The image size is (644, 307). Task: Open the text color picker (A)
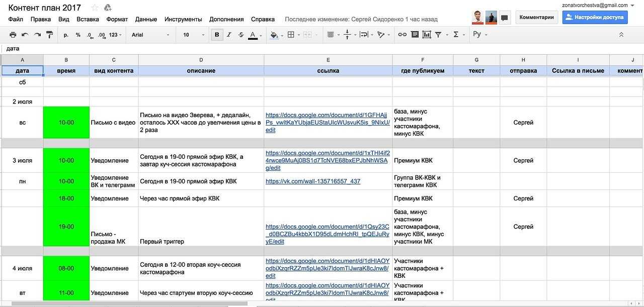point(255,35)
